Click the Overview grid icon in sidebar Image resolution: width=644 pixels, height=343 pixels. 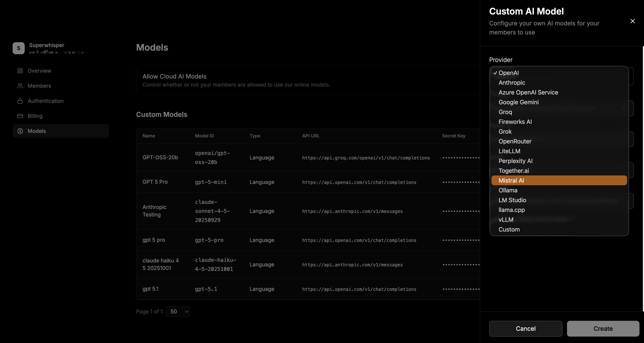pyautogui.click(x=20, y=71)
